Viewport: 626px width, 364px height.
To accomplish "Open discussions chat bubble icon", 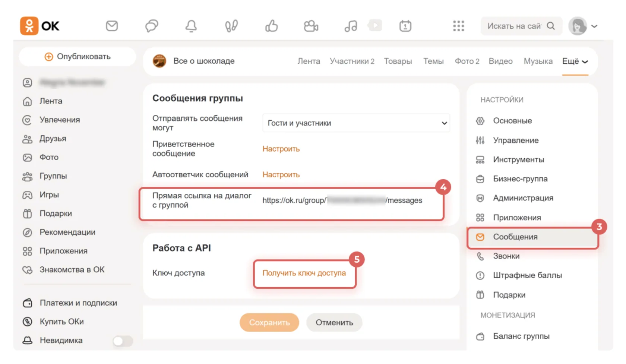I will [152, 26].
